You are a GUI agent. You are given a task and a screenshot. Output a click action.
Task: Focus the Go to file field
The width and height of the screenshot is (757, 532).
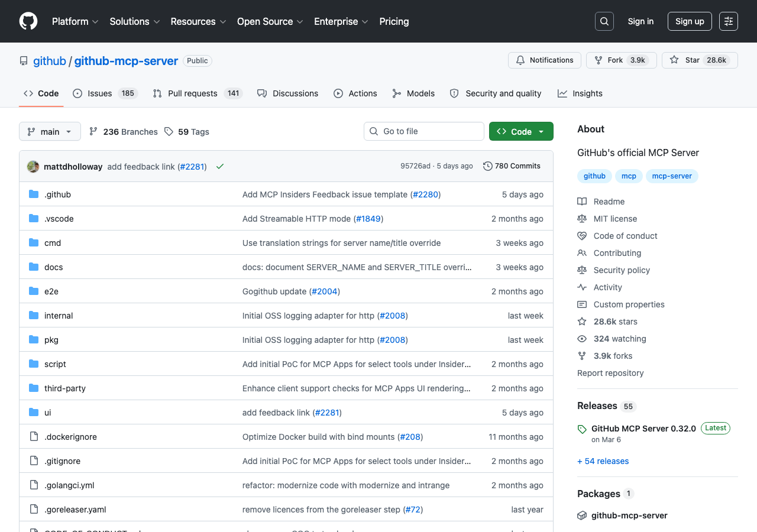click(x=424, y=131)
